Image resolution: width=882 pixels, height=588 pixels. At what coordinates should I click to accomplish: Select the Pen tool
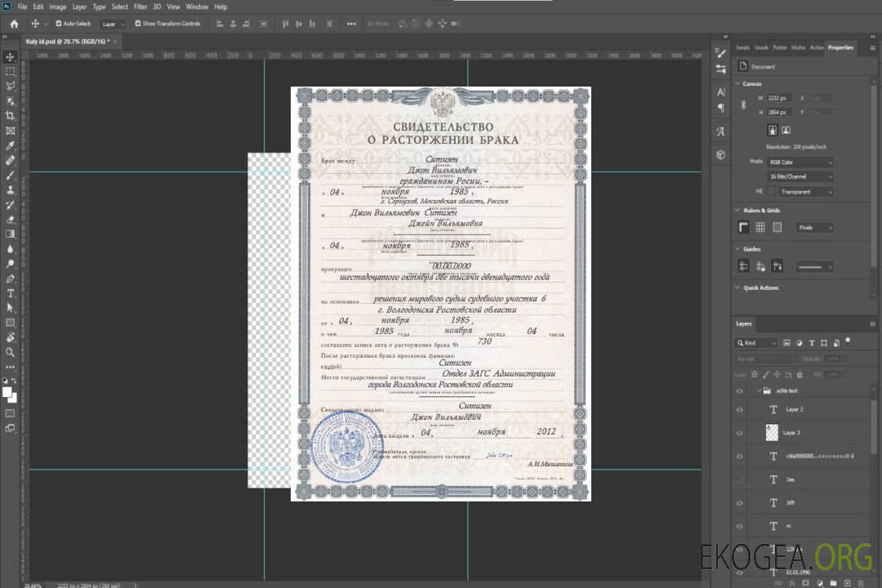click(x=10, y=278)
